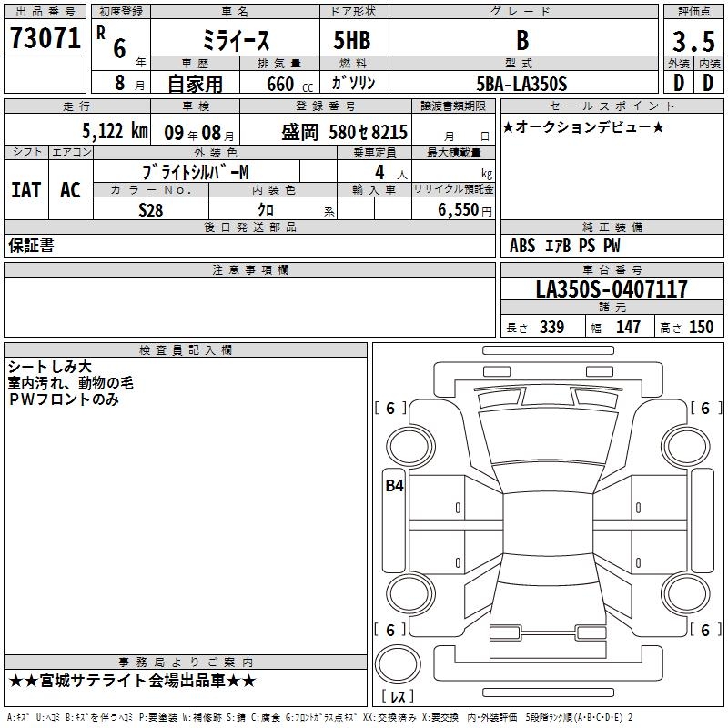
Task: Click overall score 3.5
Action: [693, 41]
